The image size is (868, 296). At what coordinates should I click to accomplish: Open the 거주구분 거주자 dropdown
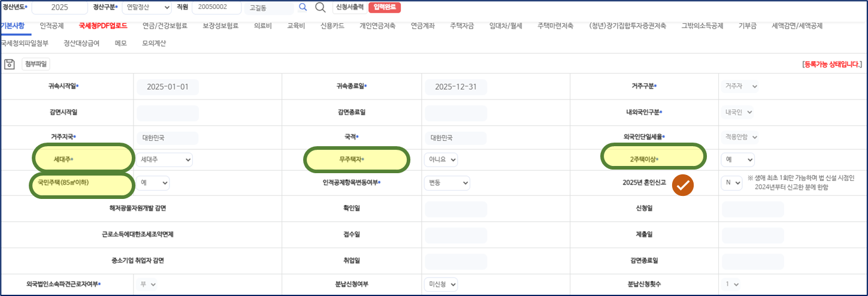[739, 86]
